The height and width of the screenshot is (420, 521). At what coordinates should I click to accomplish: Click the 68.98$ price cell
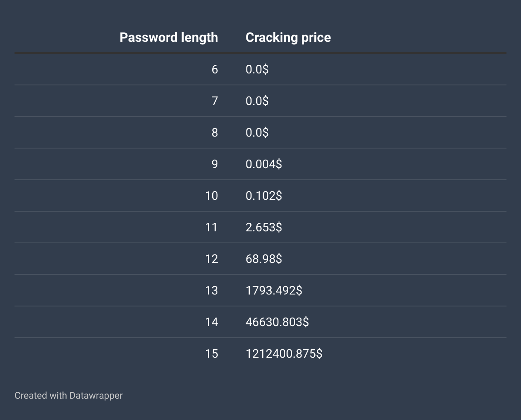263,259
